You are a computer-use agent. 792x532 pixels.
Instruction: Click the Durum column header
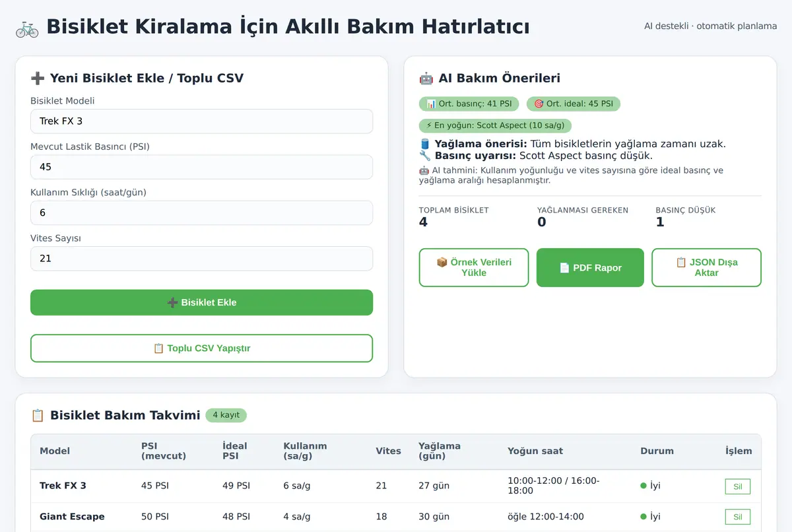[x=657, y=451]
